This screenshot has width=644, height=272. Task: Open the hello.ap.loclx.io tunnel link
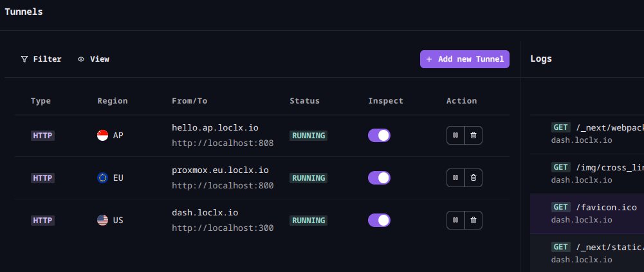coord(215,128)
